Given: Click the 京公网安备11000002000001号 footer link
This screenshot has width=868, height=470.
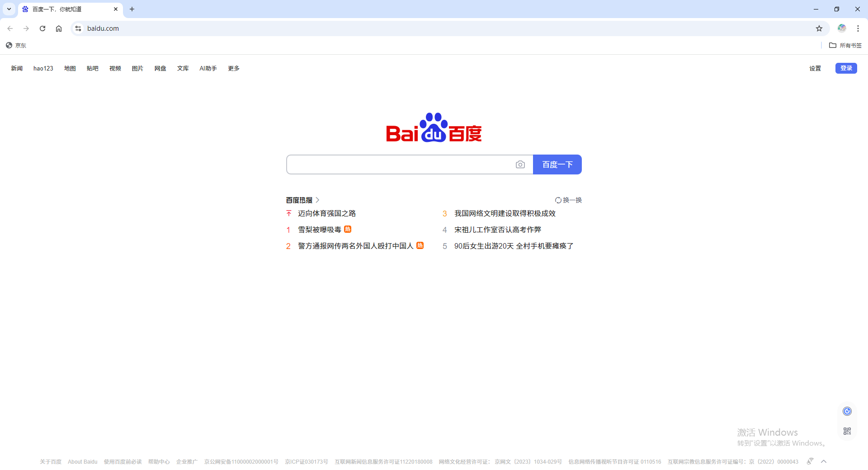Looking at the screenshot, I should (241, 462).
